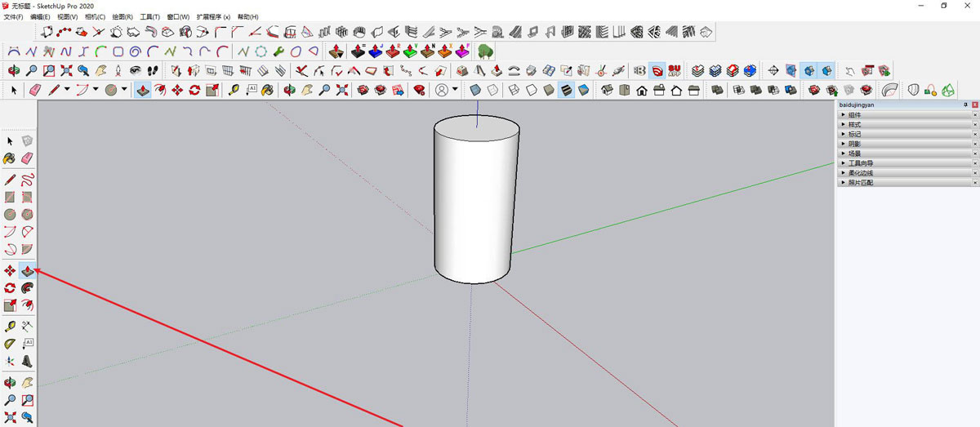Screen dimensions: 980x427
Task: Select the Tape Measure tool in left toolbar
Action: pos(10,327)
